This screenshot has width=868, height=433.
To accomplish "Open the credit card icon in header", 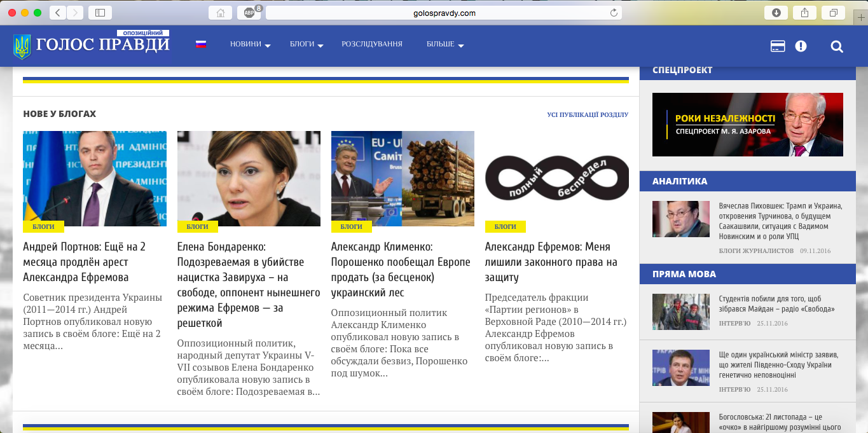I will click(777, 46).
